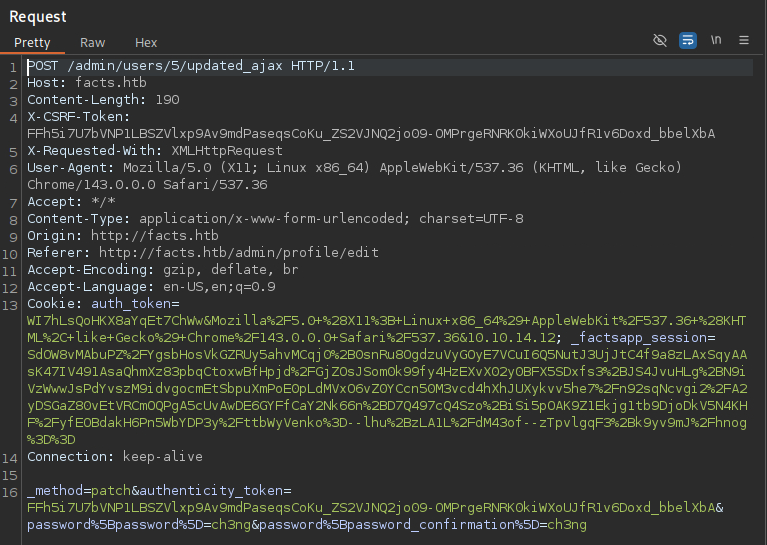
Task: Click line number 13 in gutter
Action: point(10,305)
